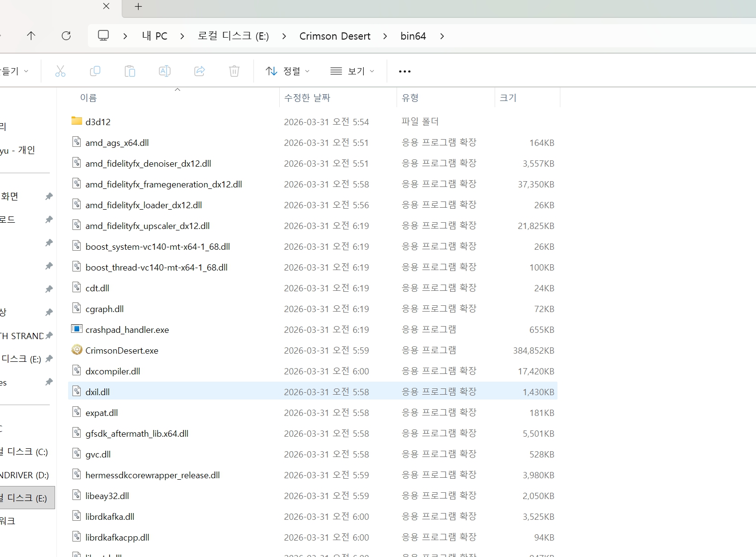Screen dimensions: 756x557
Task: Click the Cut scissors icon in toolbar
Action: [60, 71]
